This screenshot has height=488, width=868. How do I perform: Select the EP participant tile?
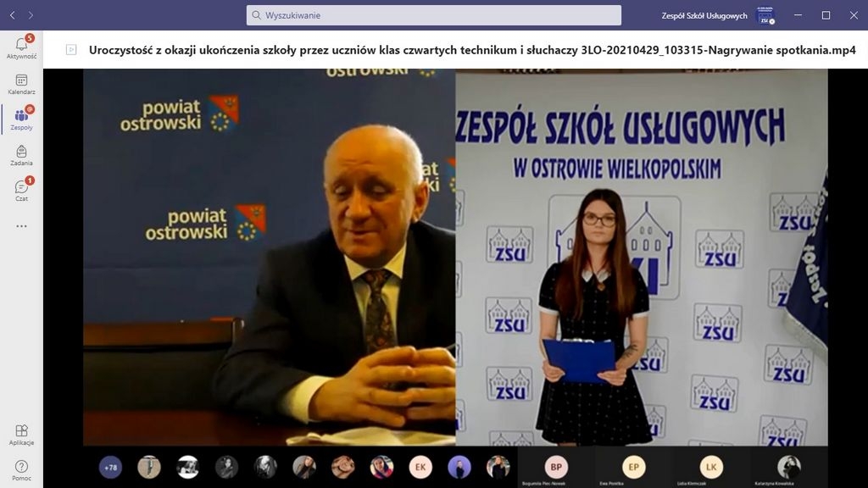click(634, 468)
